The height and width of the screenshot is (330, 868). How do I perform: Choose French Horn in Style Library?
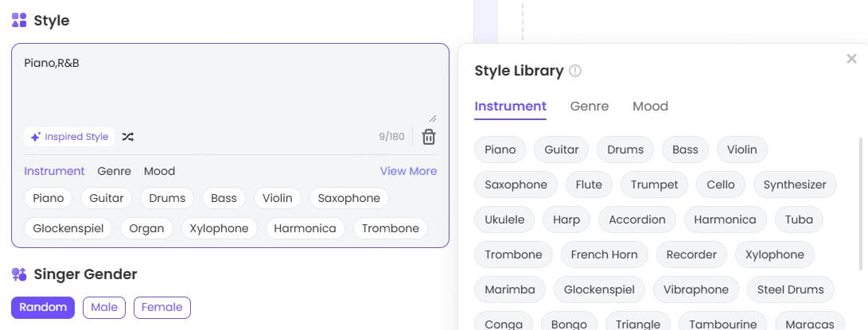point(604,254)
